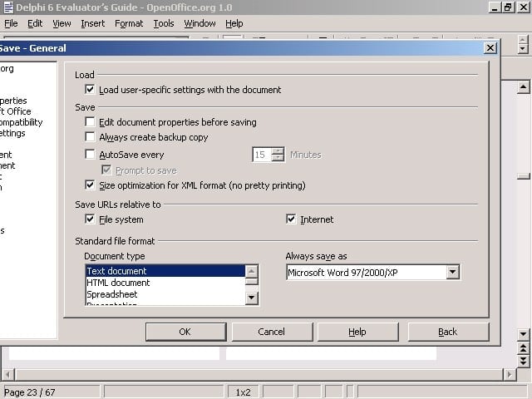Click document vertical scrollbar down arrow
The width and height of the screenshot is (532, 399).
523,334
